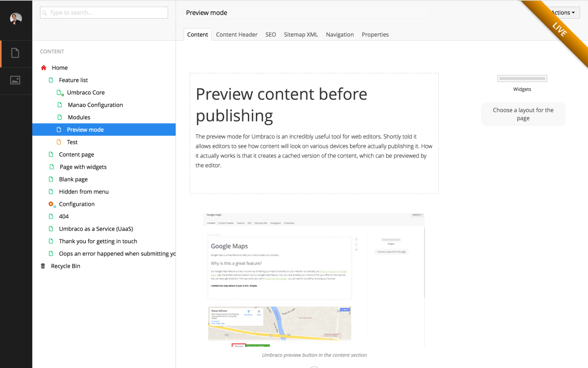The height and width of the screenshot is (368, 588).
Task: Click the Page with widgets icon
Action: (51, 167)
